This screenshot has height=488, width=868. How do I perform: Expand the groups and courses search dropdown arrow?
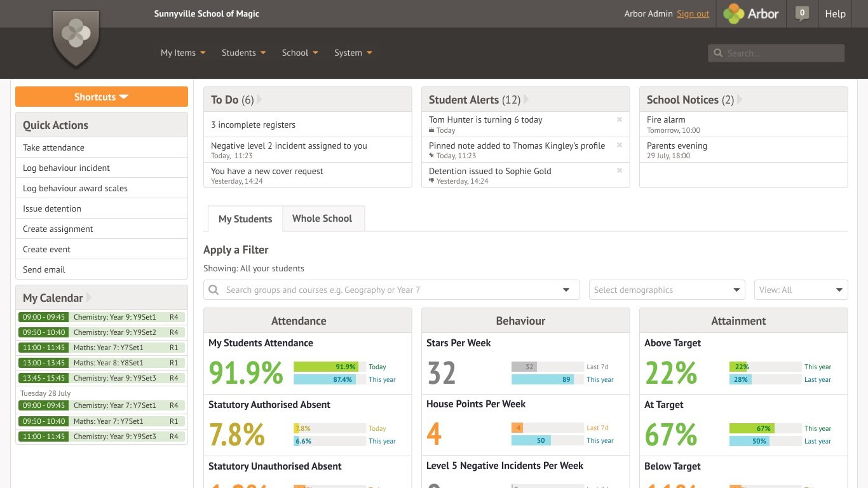[x=566, y=290]
